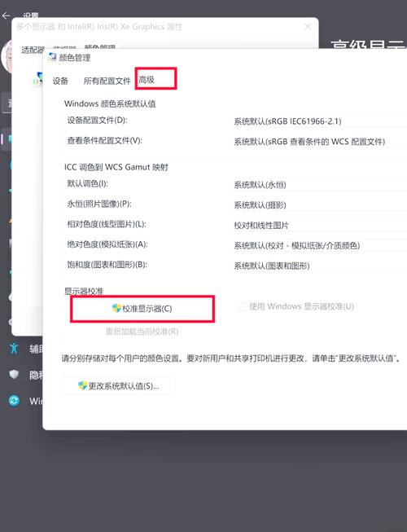
Task: Click the shield icon on 校准显示器 button
Action: pyautogui.click(x=116, y=308)
